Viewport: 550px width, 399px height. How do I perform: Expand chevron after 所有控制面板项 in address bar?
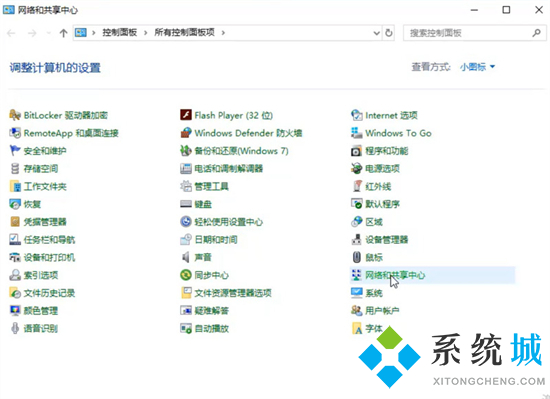pos(223,33)
